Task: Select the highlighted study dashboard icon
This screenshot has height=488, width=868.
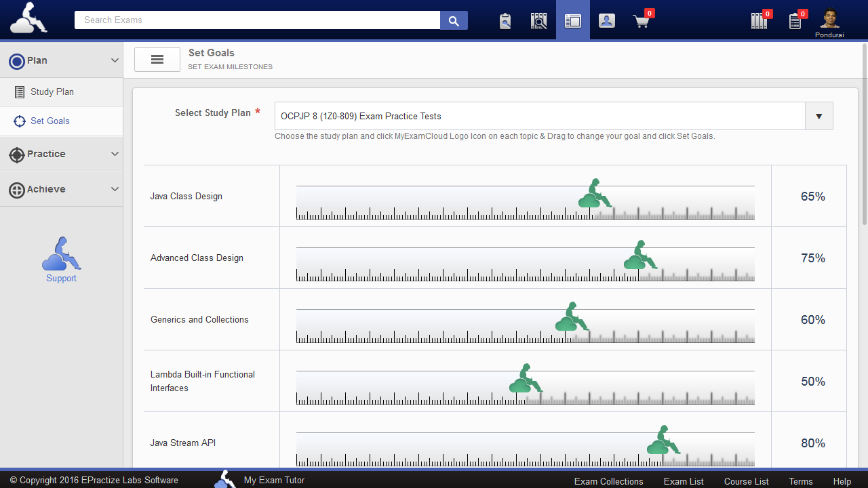Action: click(572, 20)
